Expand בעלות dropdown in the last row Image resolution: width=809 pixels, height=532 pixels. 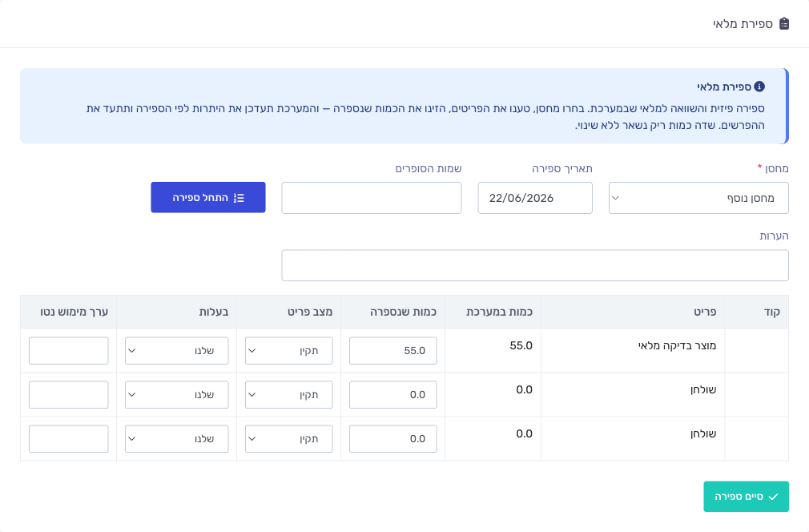[x=176, y=438]
